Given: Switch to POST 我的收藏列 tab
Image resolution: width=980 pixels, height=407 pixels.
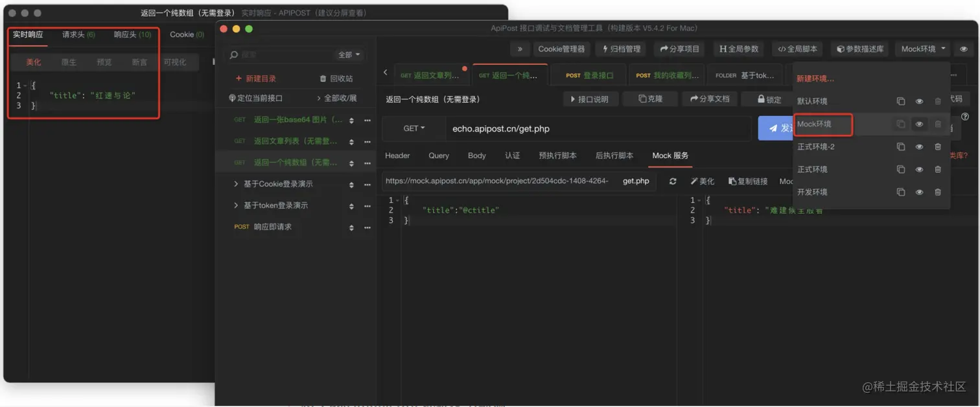Looking at the screenshot, I should pyautogui.click(x=667, y=75).
